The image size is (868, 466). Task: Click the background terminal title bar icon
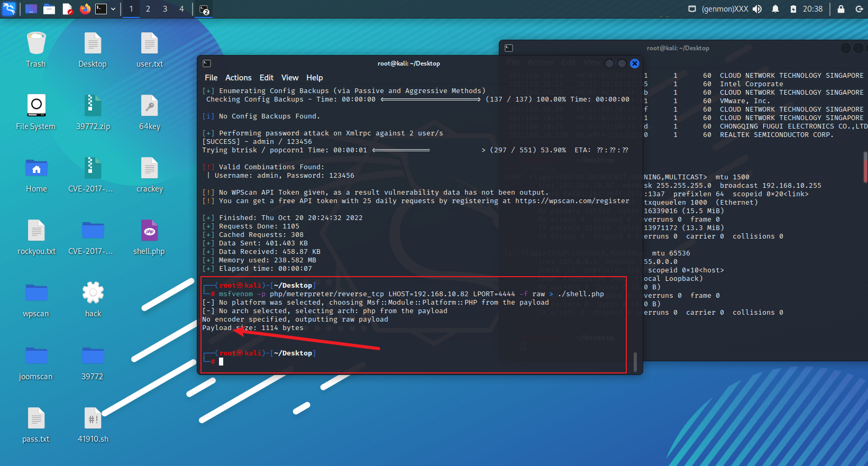tap(509, 48)
